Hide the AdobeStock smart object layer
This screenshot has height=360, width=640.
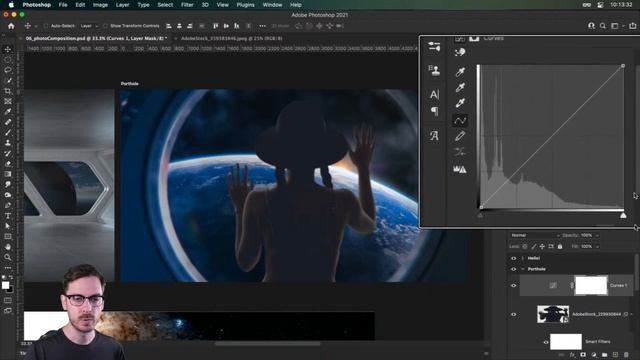513,314
